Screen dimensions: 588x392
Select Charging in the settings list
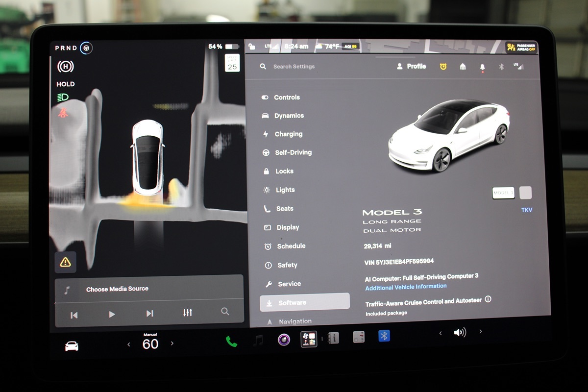(282, 134)
